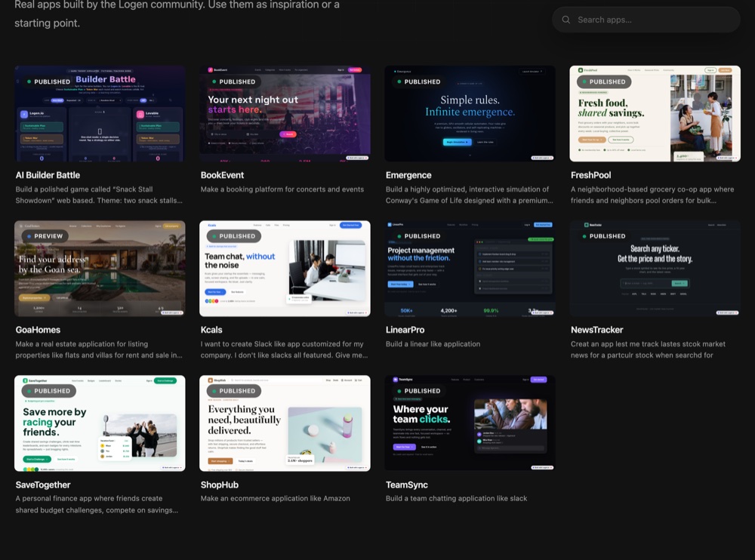Click the personal finance description under SaveTogether
755x560 pixels.
tap(97, 504)
